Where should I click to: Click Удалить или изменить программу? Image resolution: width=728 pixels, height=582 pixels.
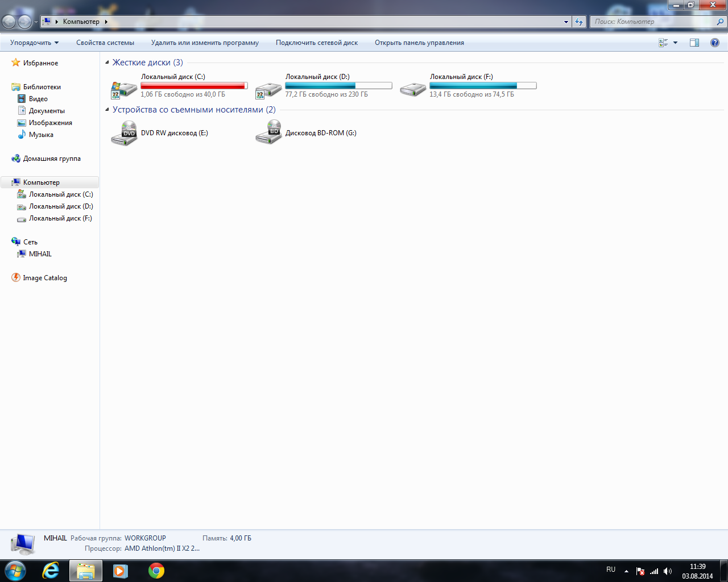[205, 43]
